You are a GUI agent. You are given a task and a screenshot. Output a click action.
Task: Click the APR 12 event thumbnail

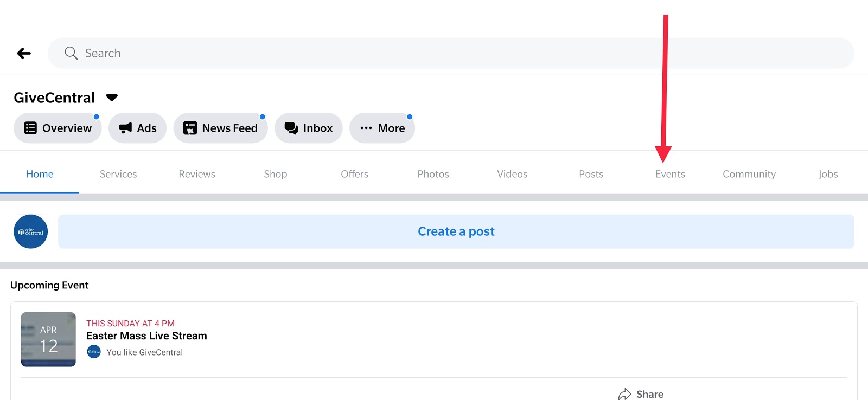(x=48, y=339)
